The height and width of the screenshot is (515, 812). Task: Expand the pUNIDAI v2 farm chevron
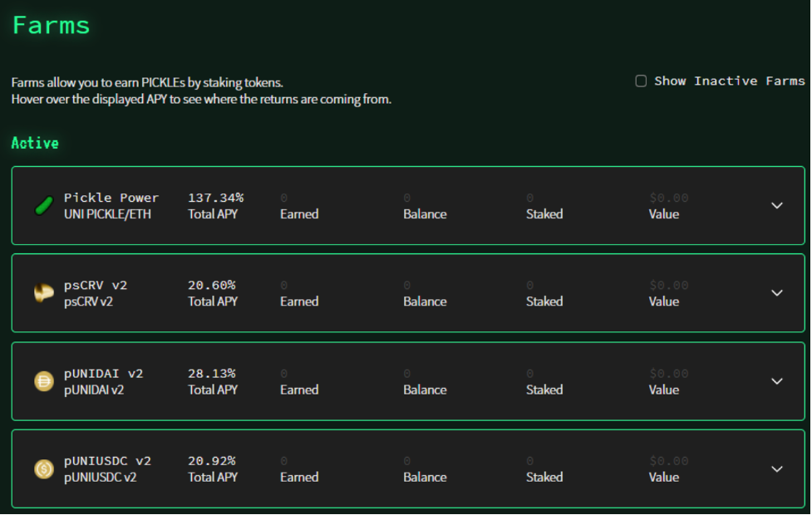(x=777, y=381)
